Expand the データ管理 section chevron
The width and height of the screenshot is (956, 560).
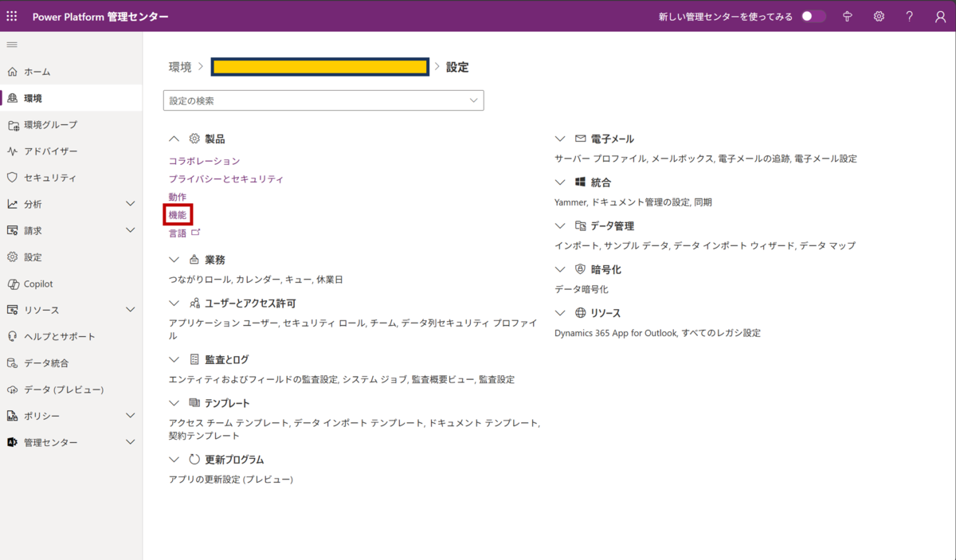click(x=560, y=226)
